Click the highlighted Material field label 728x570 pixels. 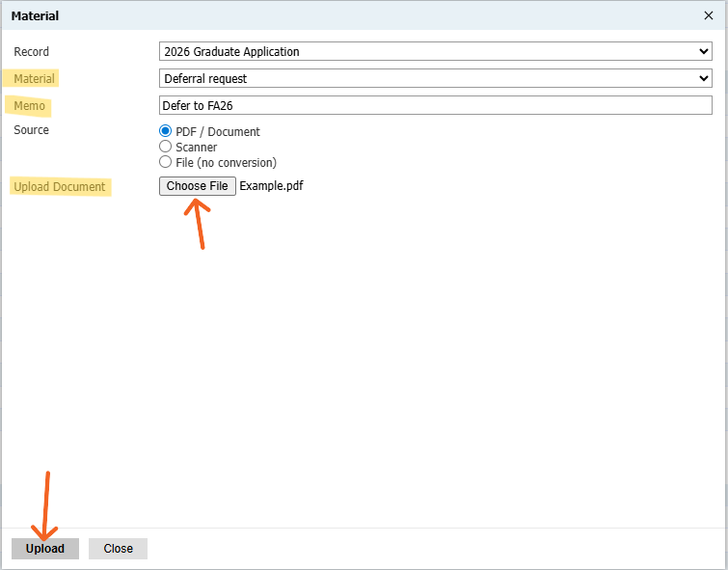(35, 78)
